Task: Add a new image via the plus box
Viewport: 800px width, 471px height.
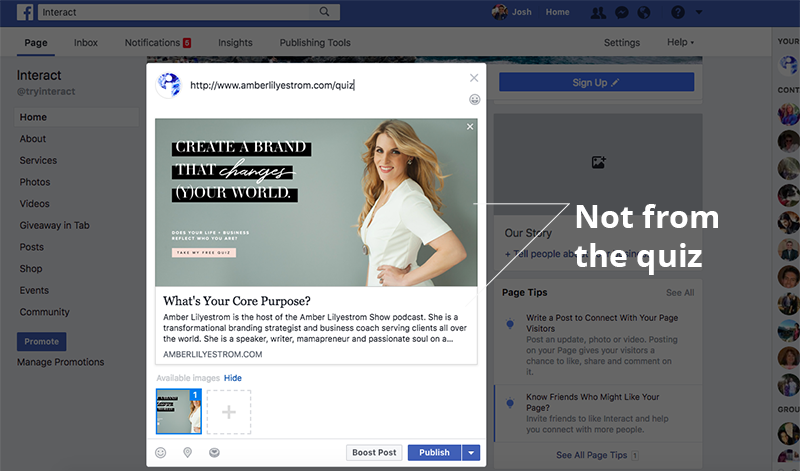Action: pos(229,412)
